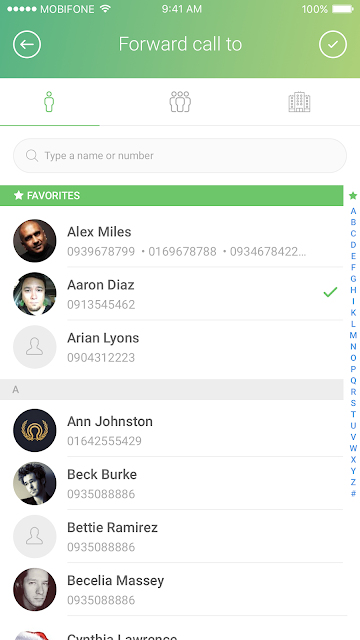
Task: Focus the 'Type a name or number' field
Action: [180, 156]
